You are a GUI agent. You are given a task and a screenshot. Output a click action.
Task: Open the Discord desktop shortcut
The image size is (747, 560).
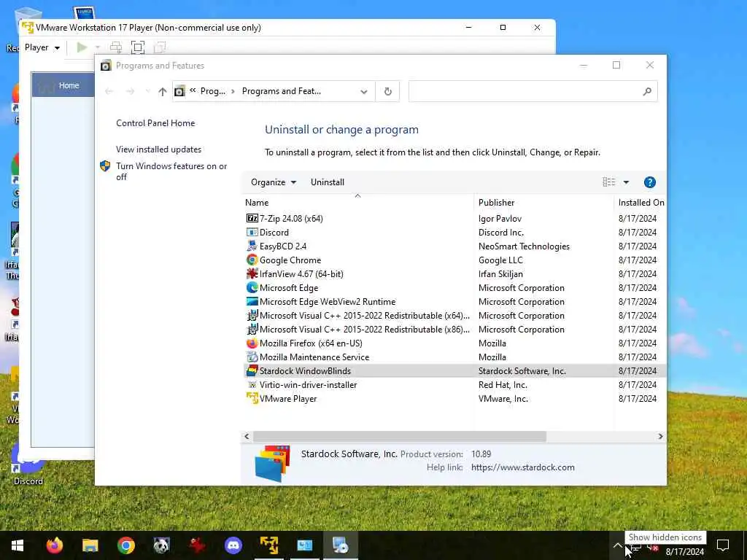pyautogui.click(x=28, y=464)
